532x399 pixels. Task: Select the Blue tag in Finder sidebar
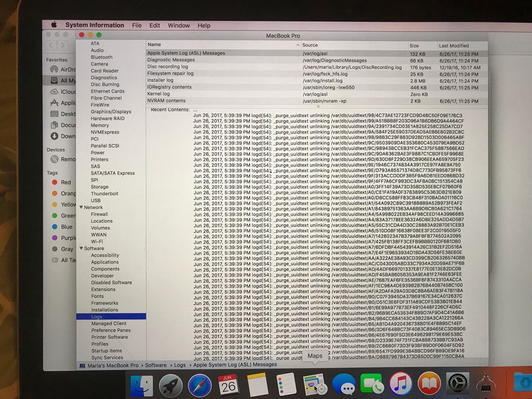[62, 226]
